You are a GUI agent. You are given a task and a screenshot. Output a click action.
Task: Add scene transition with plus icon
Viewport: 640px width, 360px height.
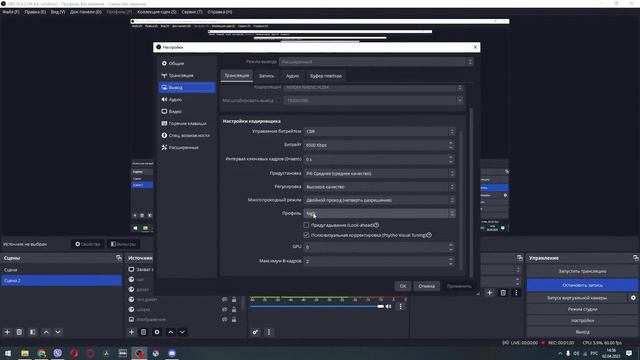(489, 292)
